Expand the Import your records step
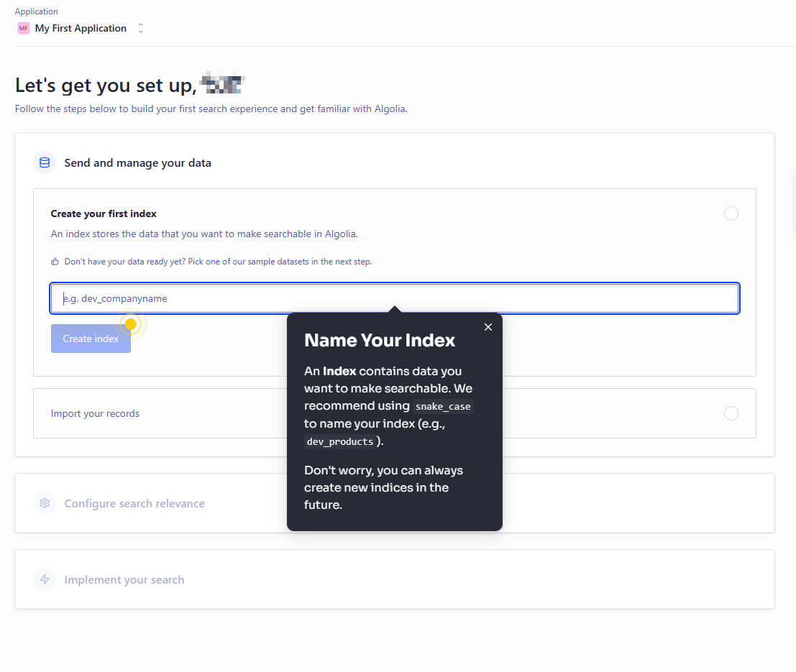Viewport: 796px width, 672px height. point(95,413)
